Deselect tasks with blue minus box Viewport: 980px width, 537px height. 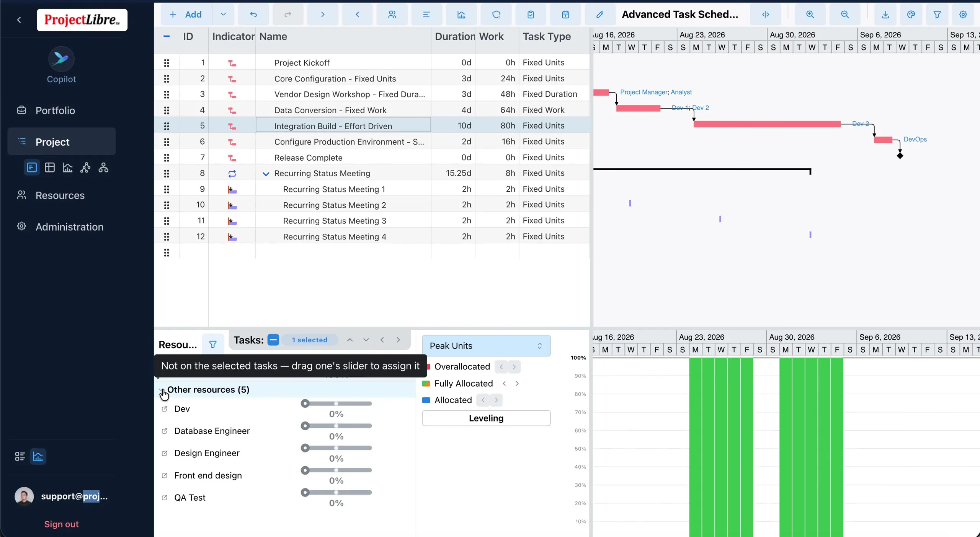(273, 340)
